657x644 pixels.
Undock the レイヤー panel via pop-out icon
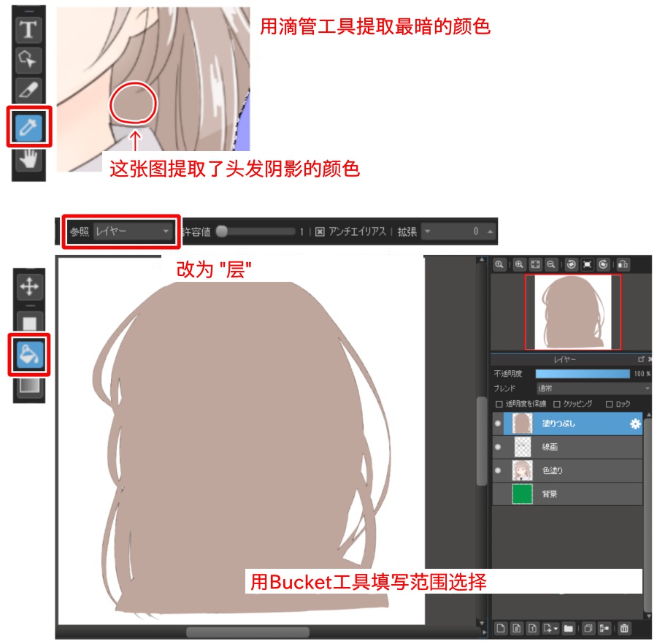[x=641, y=359]
